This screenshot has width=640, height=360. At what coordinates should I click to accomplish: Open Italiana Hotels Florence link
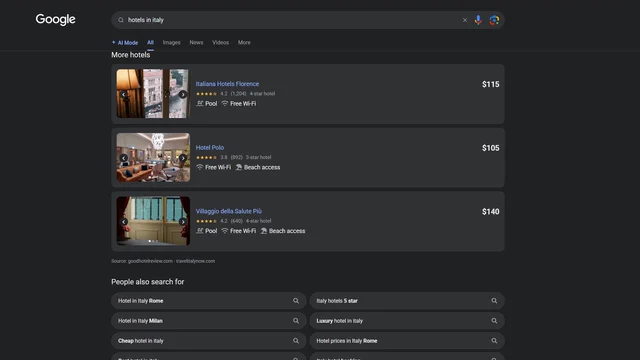click(227, 84)
